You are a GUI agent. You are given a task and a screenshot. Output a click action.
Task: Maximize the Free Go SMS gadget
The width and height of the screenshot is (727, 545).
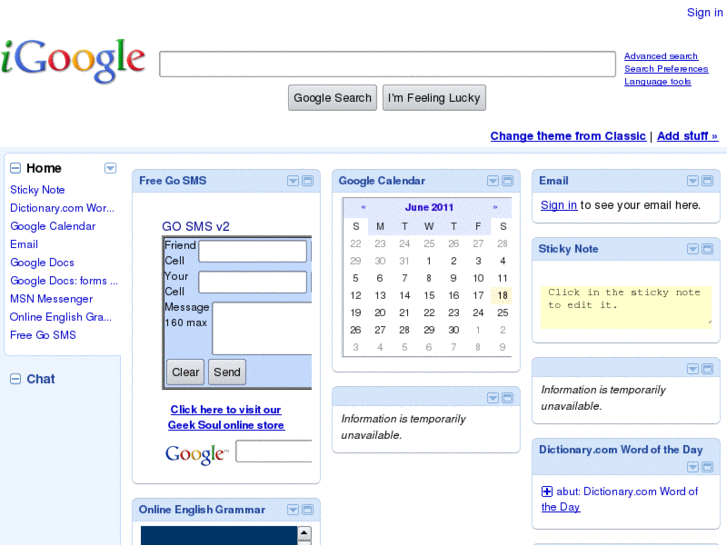(x=308, y=181)
